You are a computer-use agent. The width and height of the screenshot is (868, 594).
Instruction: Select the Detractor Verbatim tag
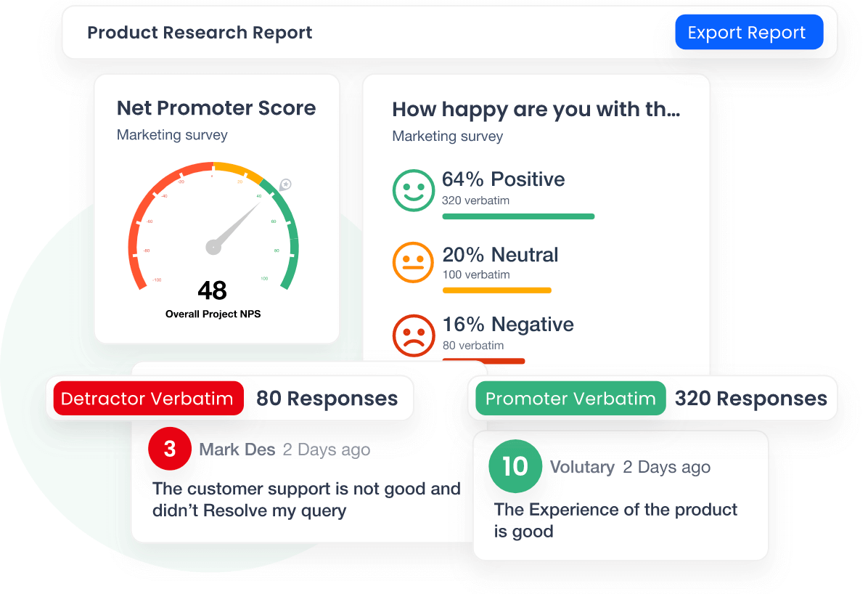147,399
